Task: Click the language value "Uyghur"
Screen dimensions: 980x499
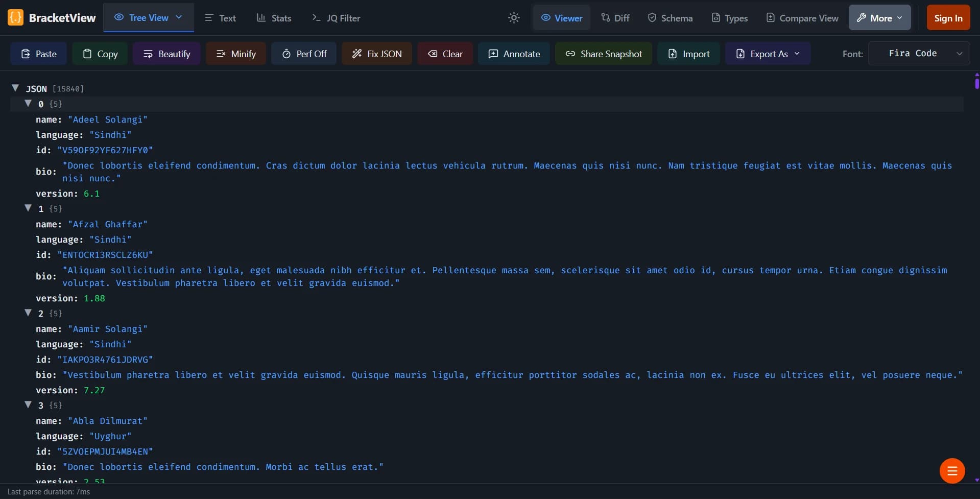Action: pos(110,436)
